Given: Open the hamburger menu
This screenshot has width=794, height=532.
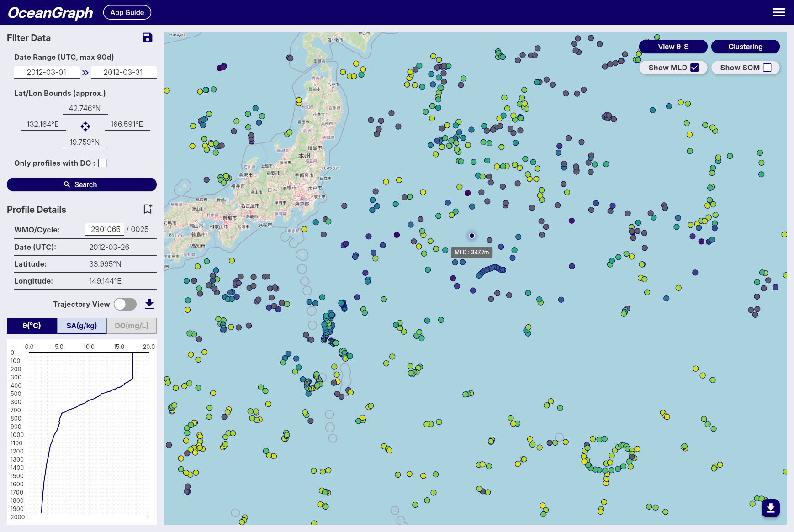Looking at the screenshot, I should coord(778,12).
